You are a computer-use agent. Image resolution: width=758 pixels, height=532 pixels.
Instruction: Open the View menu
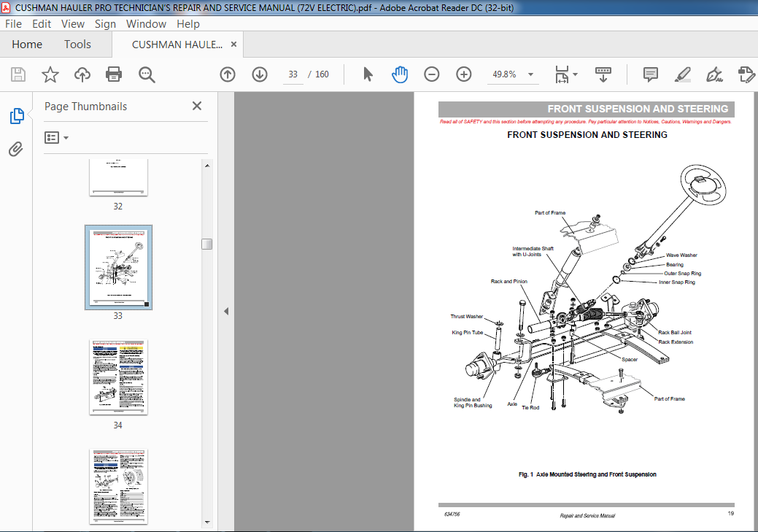(x=72, y=23)
